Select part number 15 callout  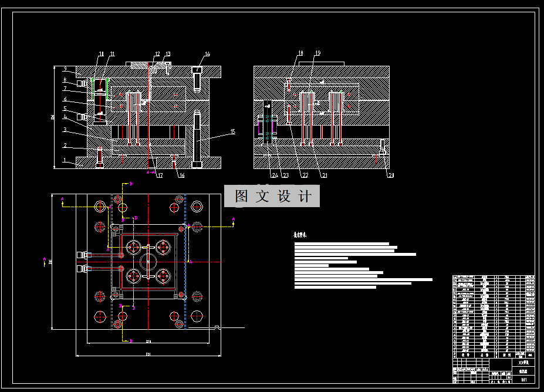pyautogui.click(x=233, y=131)
